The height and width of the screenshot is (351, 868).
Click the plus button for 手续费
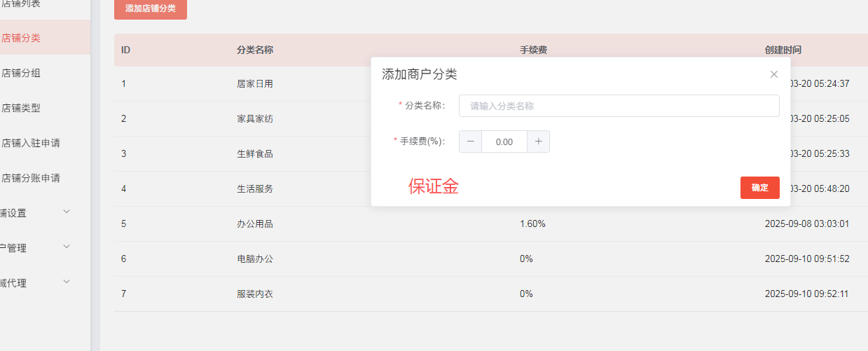[x=538, y=142]
